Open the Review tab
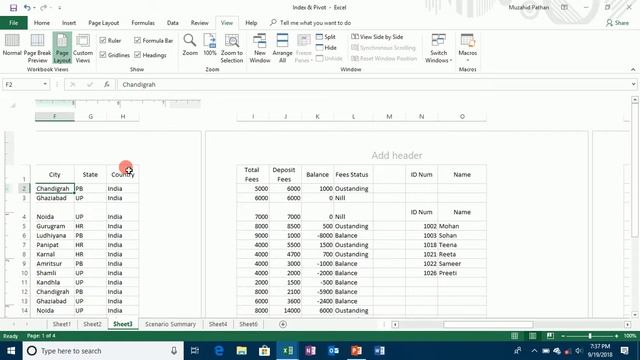640x360 pixels. [200, 23]
